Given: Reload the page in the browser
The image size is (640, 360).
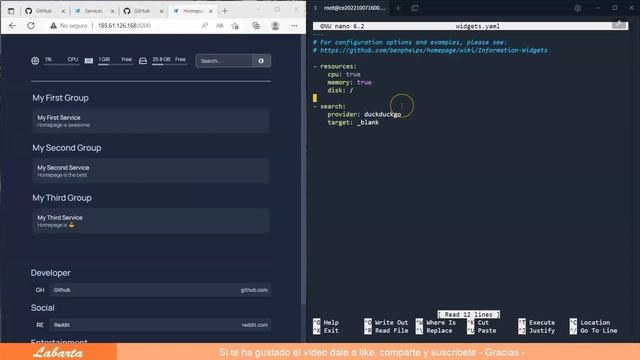Looking at the screenshot, I should coord(31,25).
